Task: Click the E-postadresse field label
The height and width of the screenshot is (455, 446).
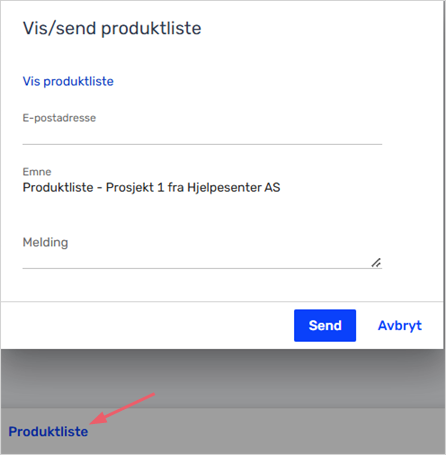Action: coord(59,118)
